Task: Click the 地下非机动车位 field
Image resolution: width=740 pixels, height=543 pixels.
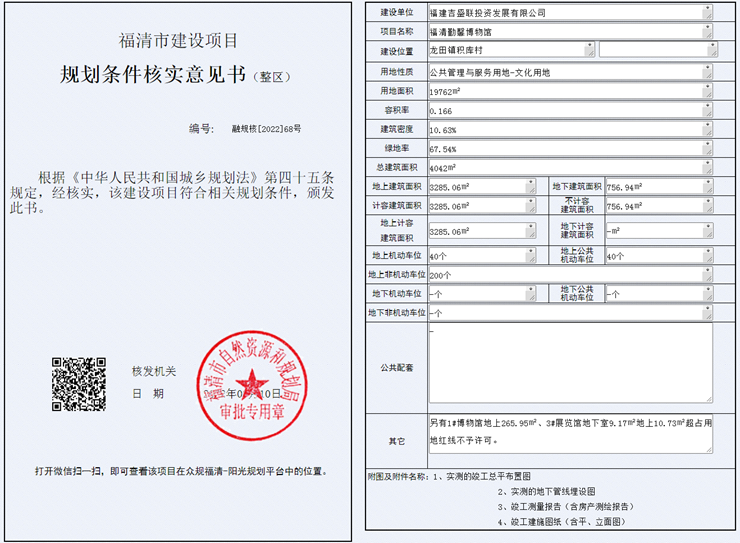Action: [x=570, y=313]
